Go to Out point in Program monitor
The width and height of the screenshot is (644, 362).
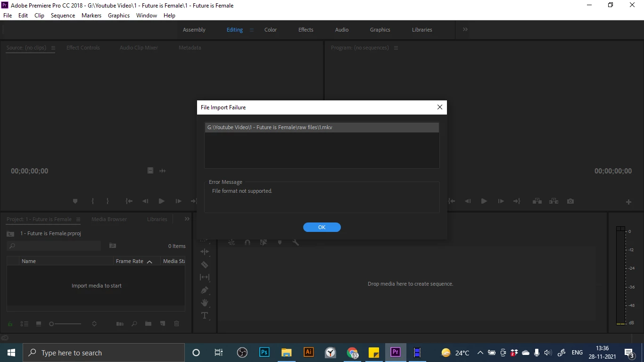click(x=517, y=201)
